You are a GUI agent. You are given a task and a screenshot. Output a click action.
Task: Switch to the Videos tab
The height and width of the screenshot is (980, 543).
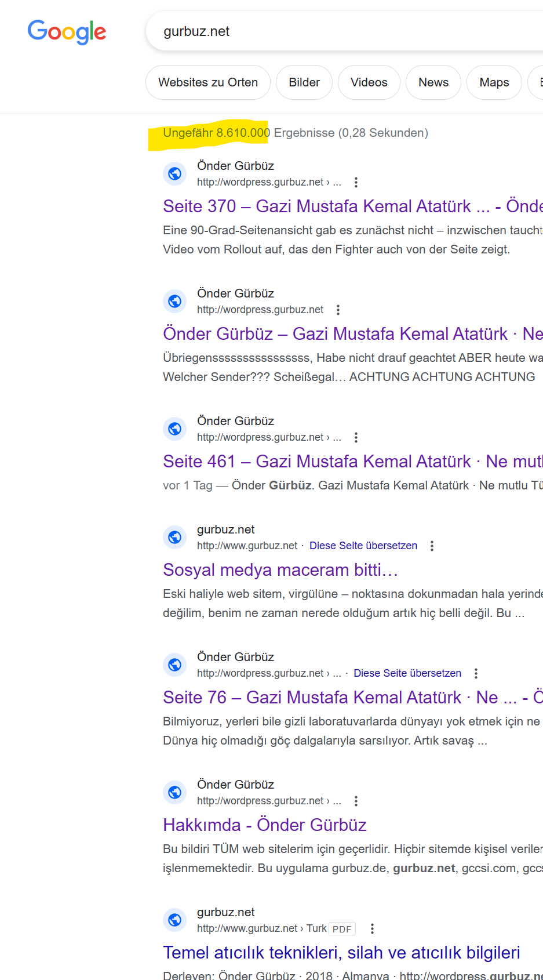(369, 82)
